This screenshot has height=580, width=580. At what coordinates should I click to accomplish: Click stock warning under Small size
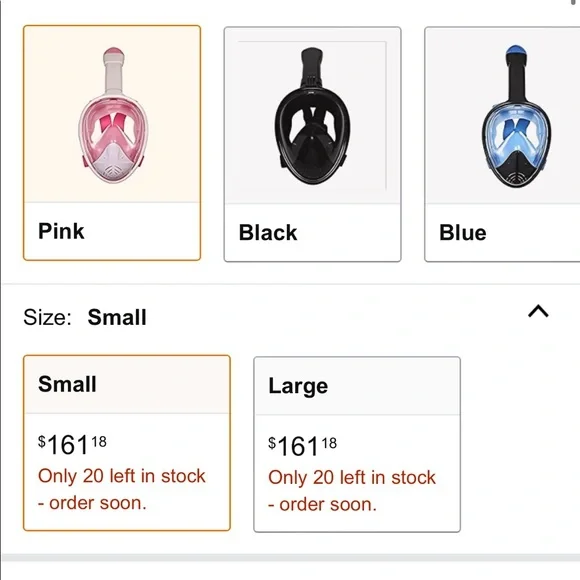tap(122, 489)
